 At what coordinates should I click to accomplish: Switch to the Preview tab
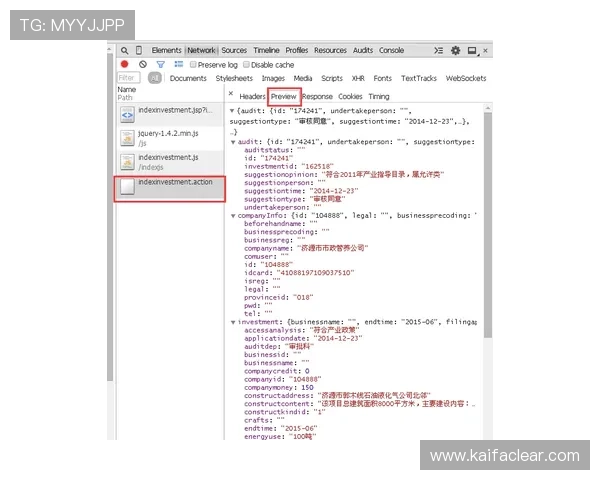pos(284,96)
